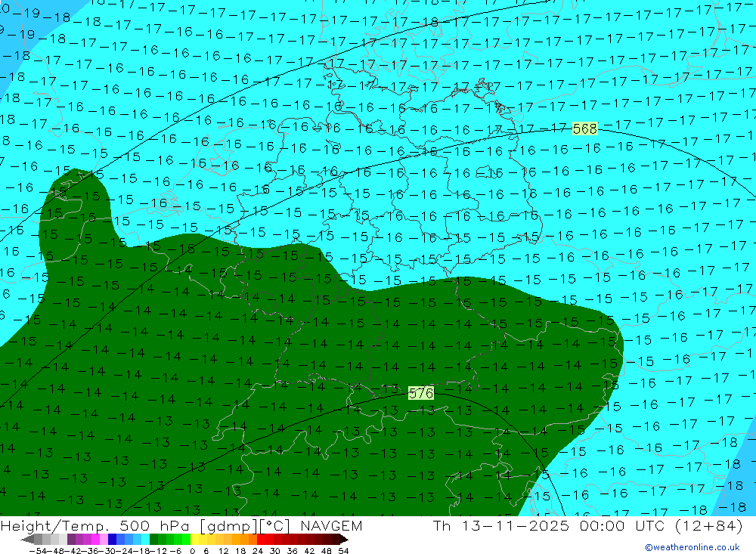Click the 568 height contour label
The image size is (756, 554).
pyautogui.click(x=585, y=128)
